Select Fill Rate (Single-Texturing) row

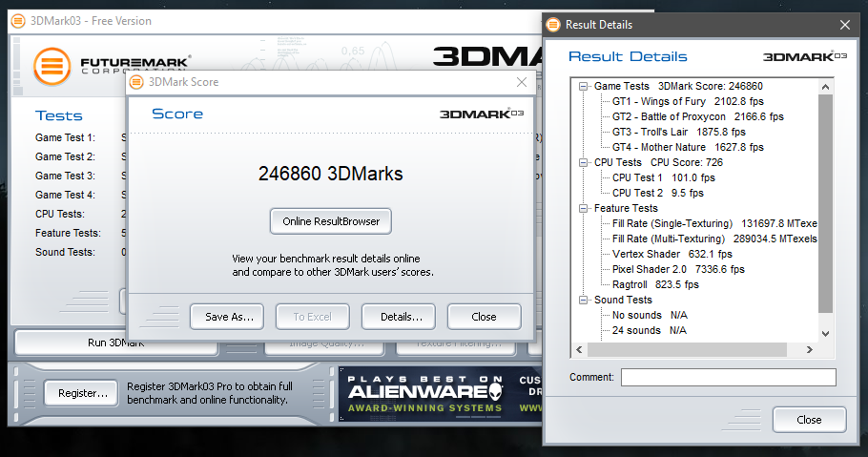(714, 224)
